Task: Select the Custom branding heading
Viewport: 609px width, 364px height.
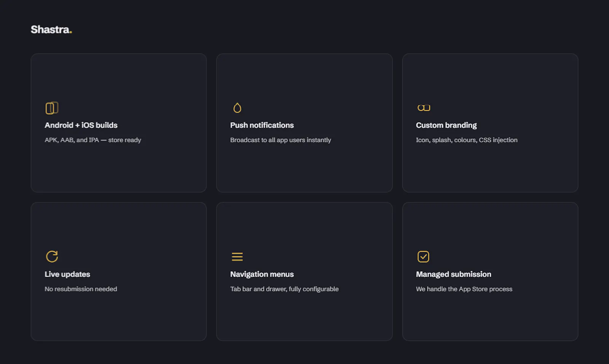Action: (446, 125)
